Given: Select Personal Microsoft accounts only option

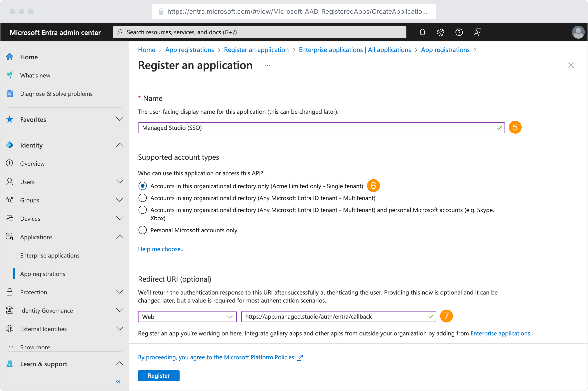Looking at the screenshot, I should coord(142,230).
